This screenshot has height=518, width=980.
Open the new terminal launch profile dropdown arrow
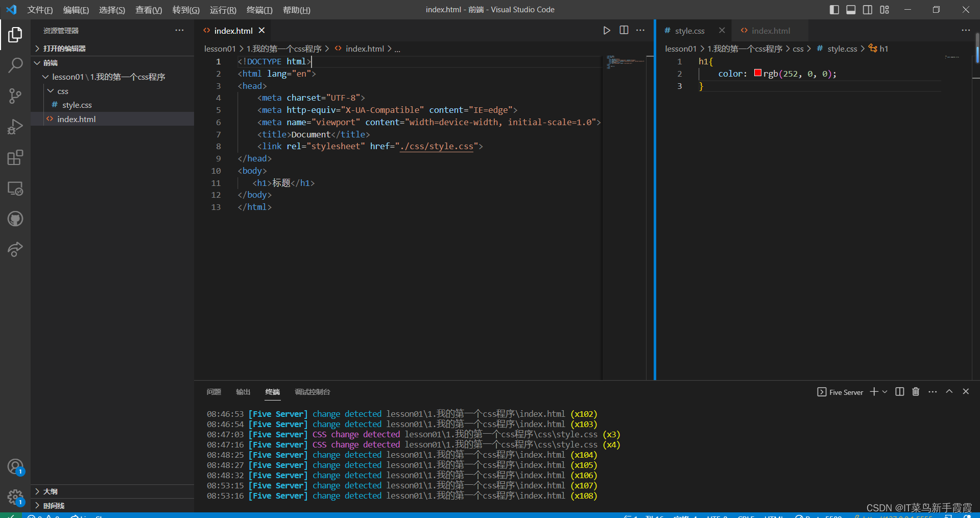[x=885, y=392]
